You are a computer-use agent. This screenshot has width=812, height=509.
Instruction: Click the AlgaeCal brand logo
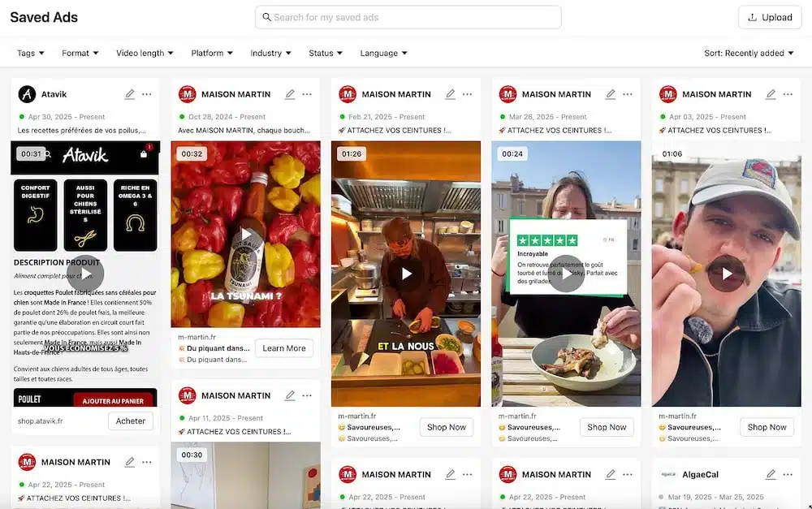pos(668,474)
